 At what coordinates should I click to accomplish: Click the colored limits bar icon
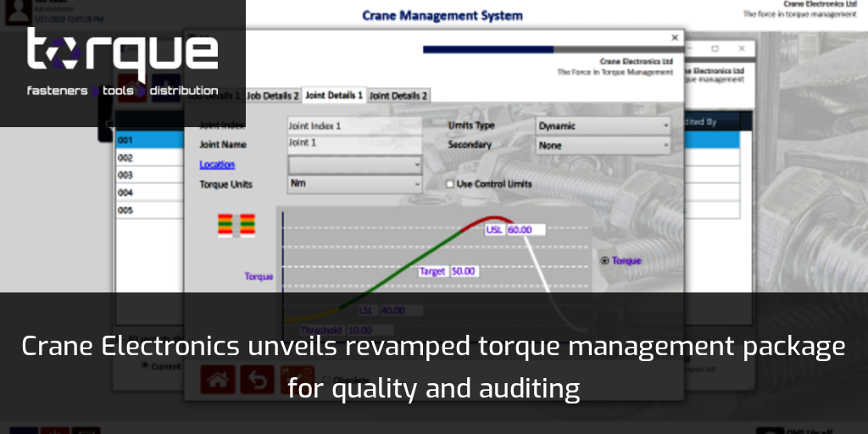click(236, 225)
